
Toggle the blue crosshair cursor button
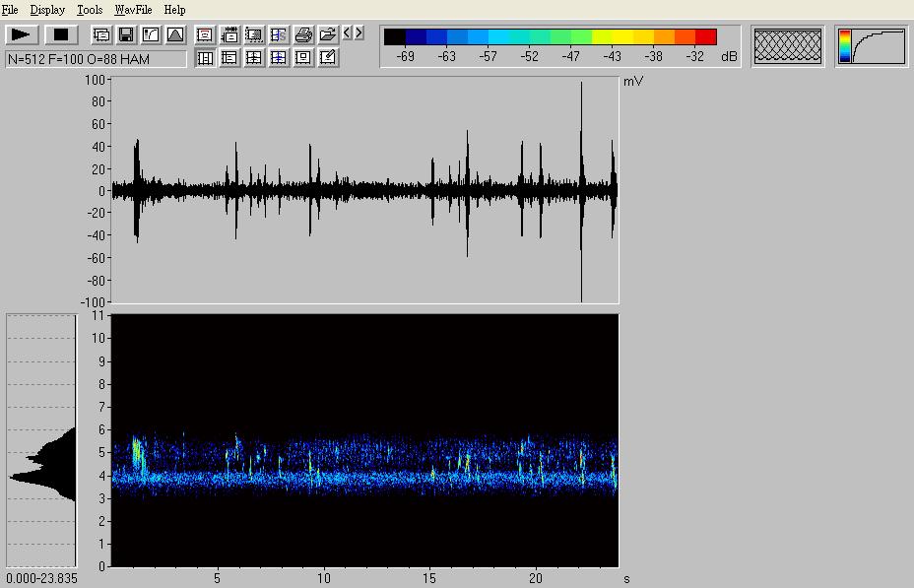(279, 58)
